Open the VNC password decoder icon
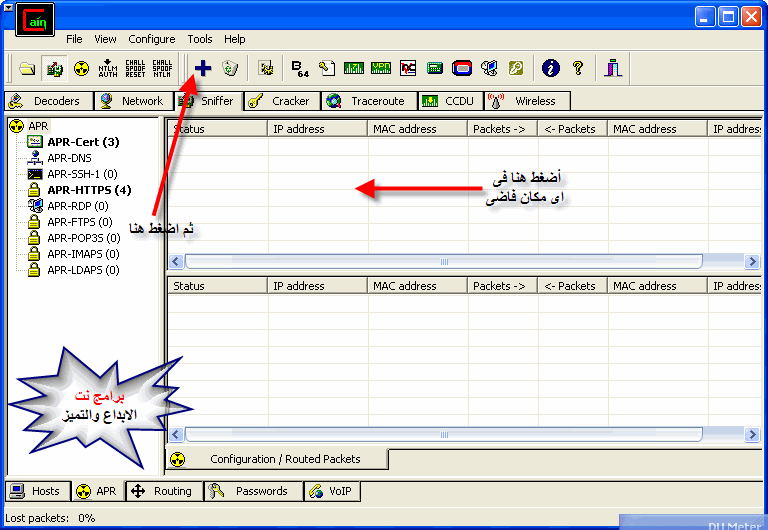The width and height of the screenshot is (768, 530). click(408, 68)
